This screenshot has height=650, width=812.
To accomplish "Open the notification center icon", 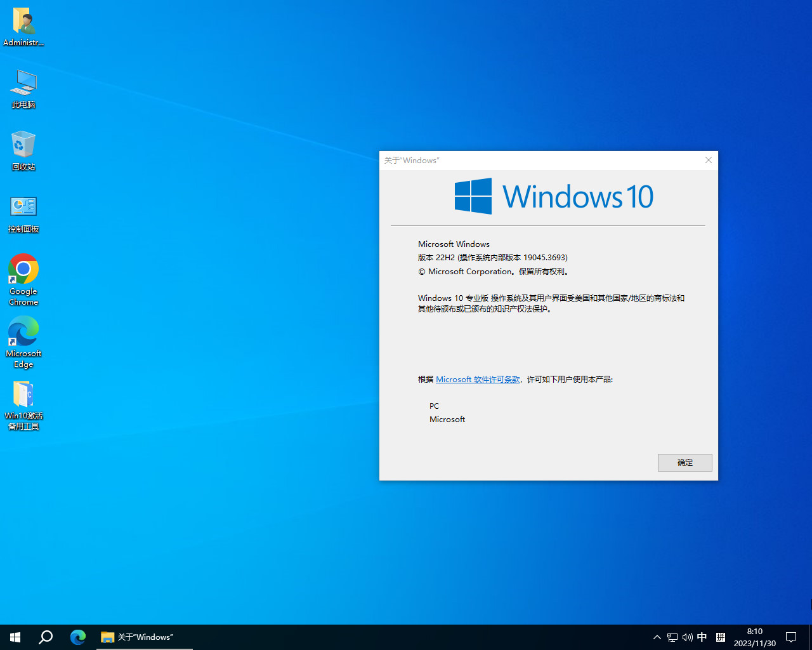I will [791, 637].
